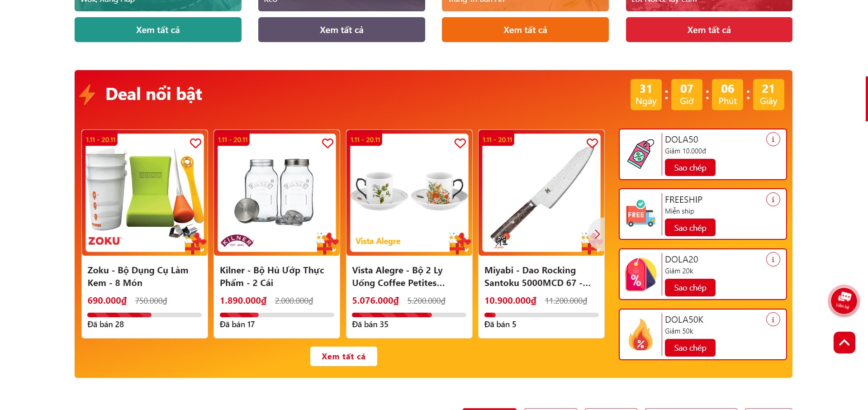
Task: Open info icon for DOLA50K voucher
Action: coord(773,319)
